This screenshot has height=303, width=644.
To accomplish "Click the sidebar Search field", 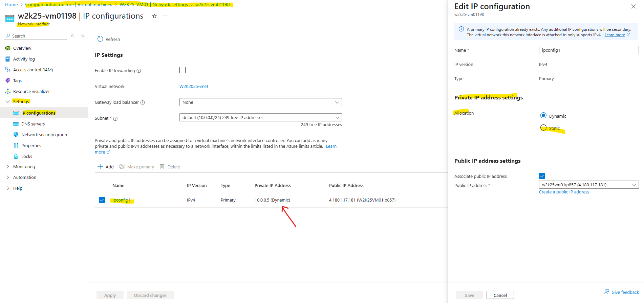I will 36,36.
